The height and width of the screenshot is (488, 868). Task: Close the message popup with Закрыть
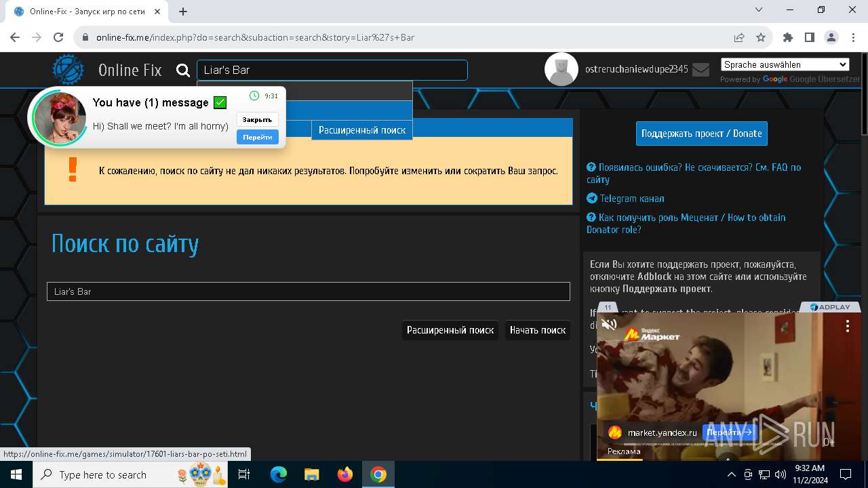pyautogui.click(x=257, y=120)
